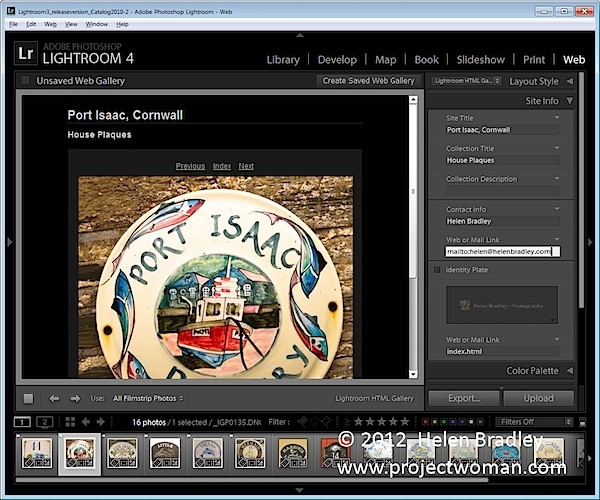600x500 pixels.
Task: Click the stop preview square button
Action: pos(28,399)
